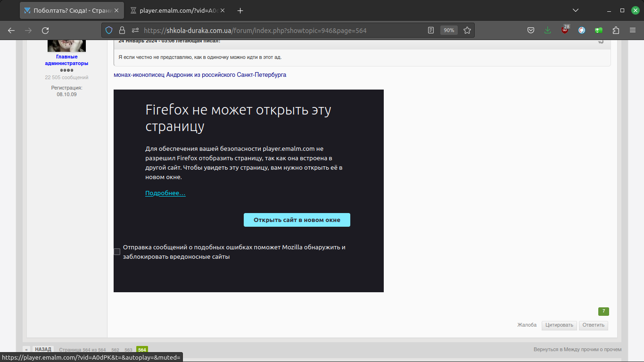This screenshot has width=644, height=362.
Task: Open the downloads panel
Action: coord(547,30)
